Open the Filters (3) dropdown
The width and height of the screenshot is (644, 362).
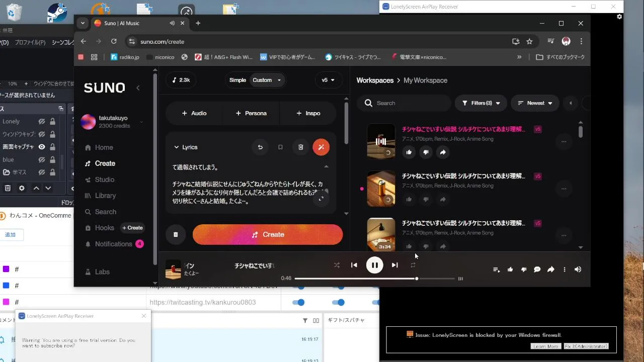click(x=481, y=103)
